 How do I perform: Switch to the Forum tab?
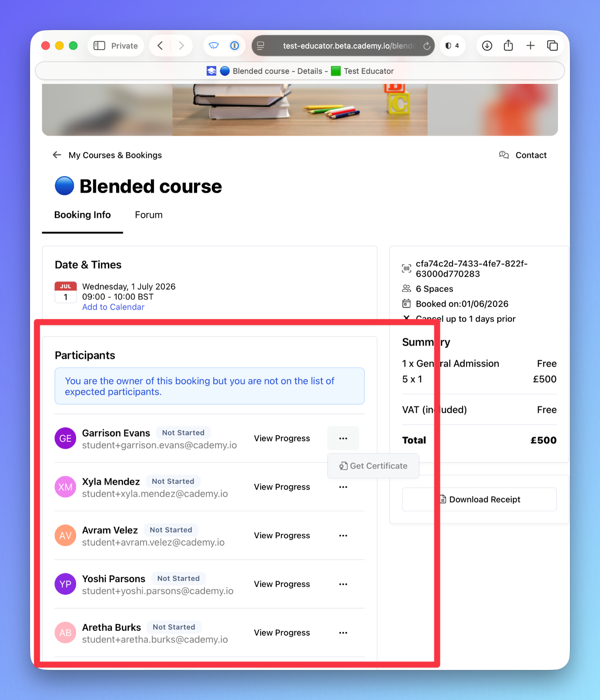point(149,215)
